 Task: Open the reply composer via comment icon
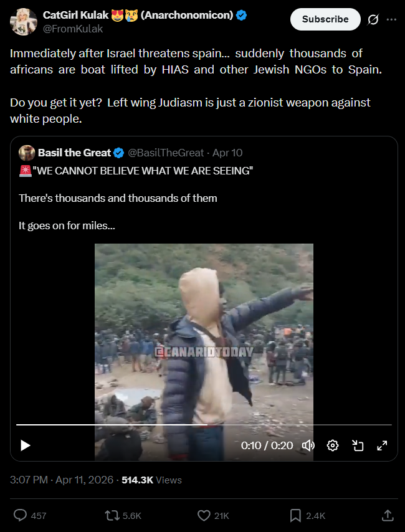(20, 515)
